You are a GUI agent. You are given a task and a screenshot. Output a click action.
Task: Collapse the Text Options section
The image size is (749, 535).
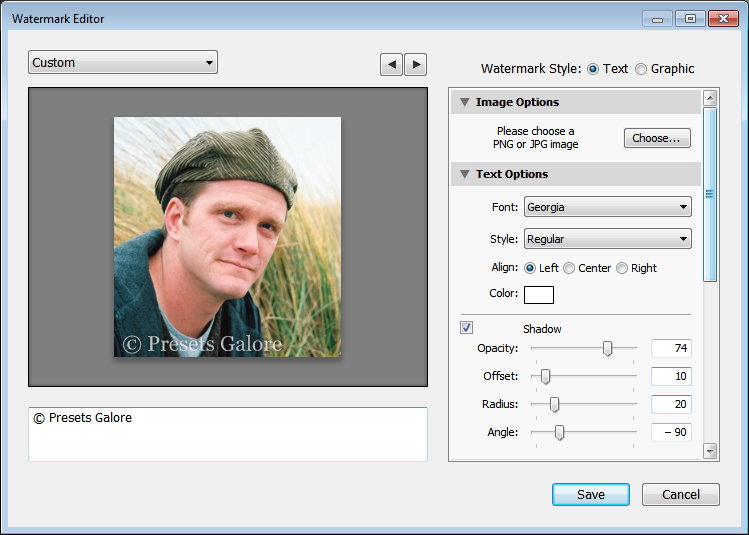[x=464, y=174]
